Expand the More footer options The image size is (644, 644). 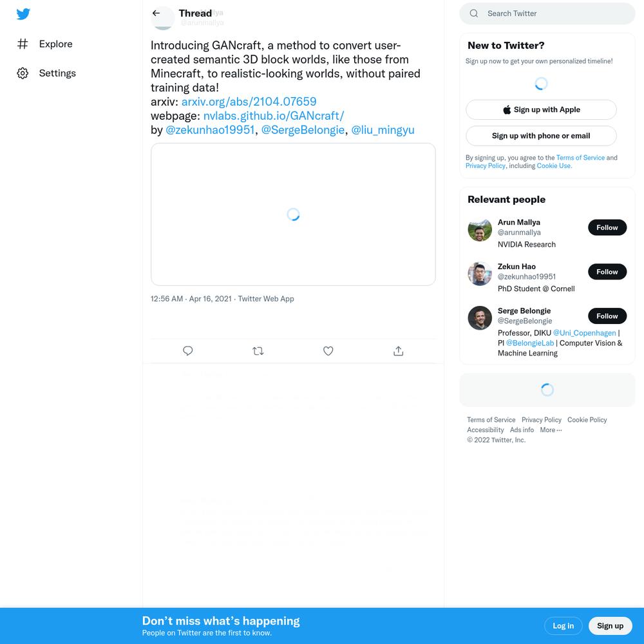coord(551,430)
